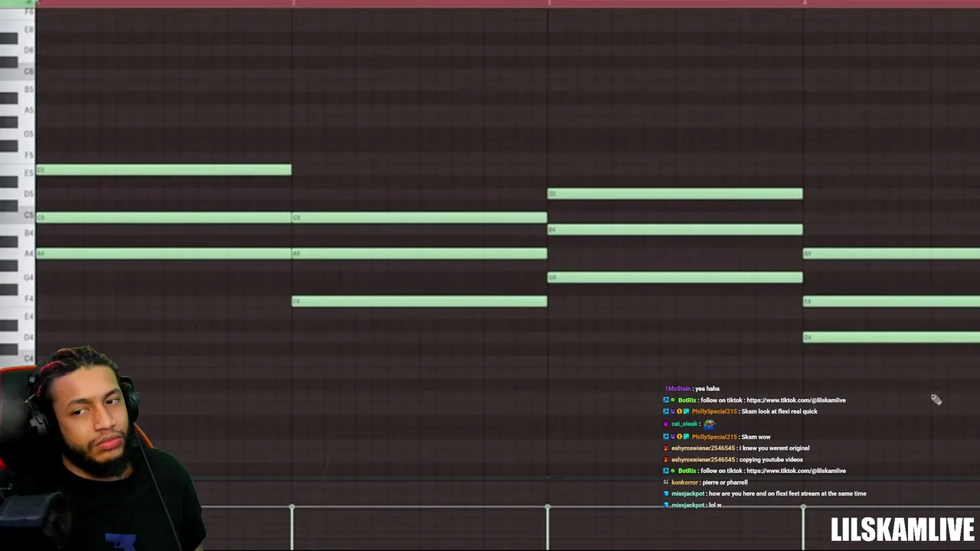This screenshot has width=980, height=551.
Task: Select the E5 note in the first chord
Action: pos(164,170)
